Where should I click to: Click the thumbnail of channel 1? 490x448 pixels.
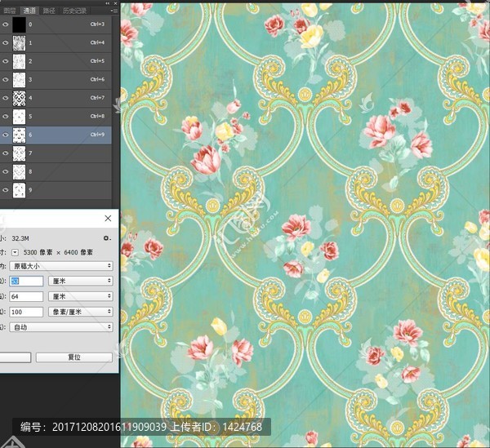click(x=19, y=43)
